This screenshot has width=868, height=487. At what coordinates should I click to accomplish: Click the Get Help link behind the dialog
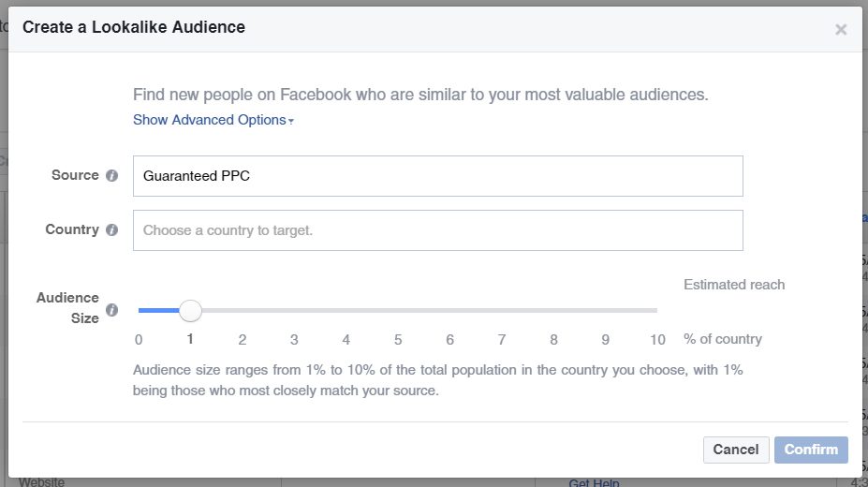(x=594, y=482)
